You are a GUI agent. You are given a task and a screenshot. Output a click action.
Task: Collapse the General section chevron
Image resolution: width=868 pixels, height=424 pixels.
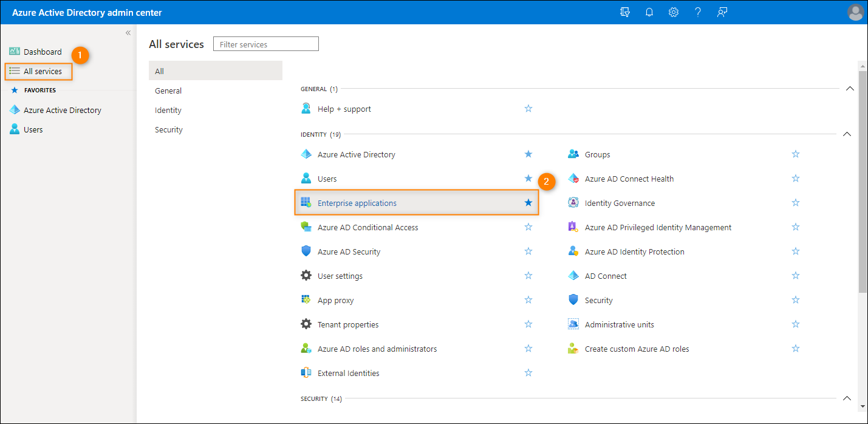[x=850, y=89]
